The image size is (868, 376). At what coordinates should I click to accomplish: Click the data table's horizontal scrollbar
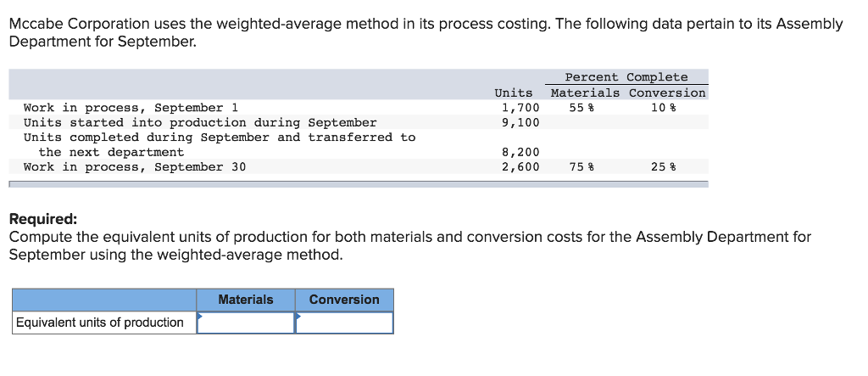pyautogui.click(x=359, y=183)
